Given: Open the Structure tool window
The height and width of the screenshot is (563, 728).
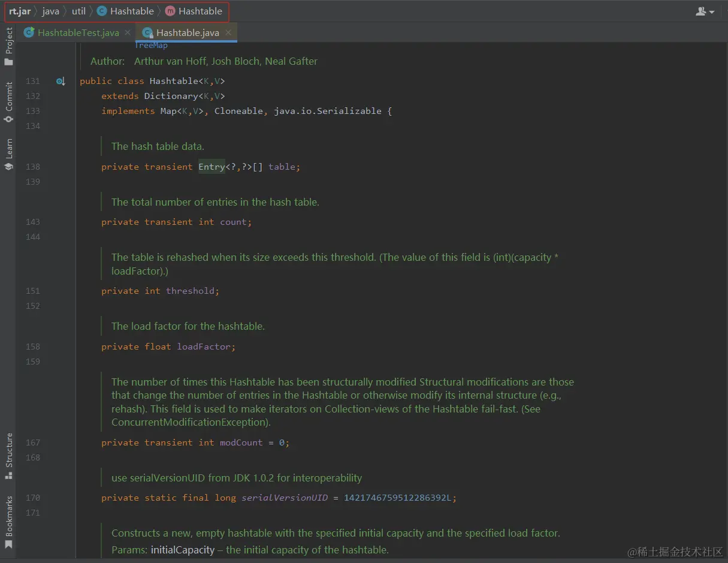Looking at the screenshot, I should coord(8,456).
